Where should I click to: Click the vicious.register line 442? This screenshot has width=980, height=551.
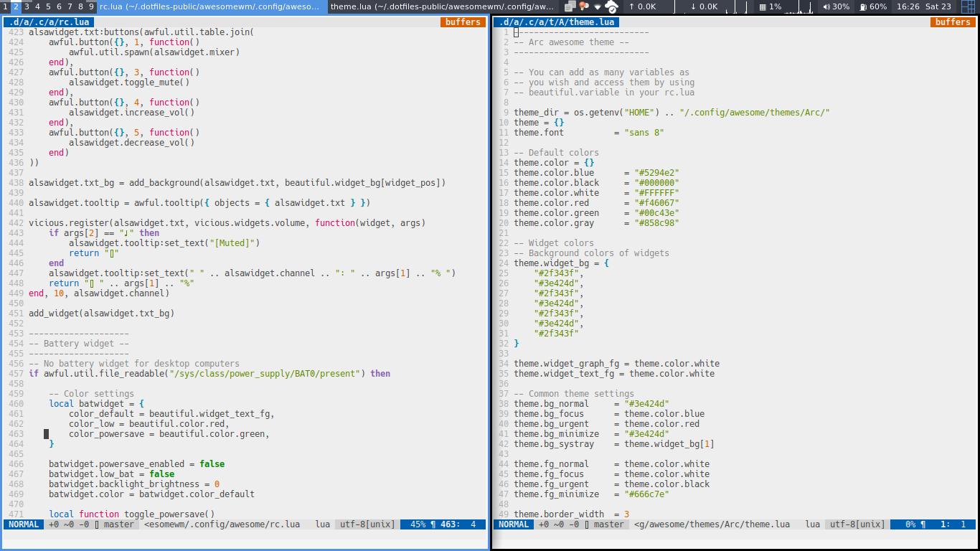pyautogui.click(x=227, y=223)
